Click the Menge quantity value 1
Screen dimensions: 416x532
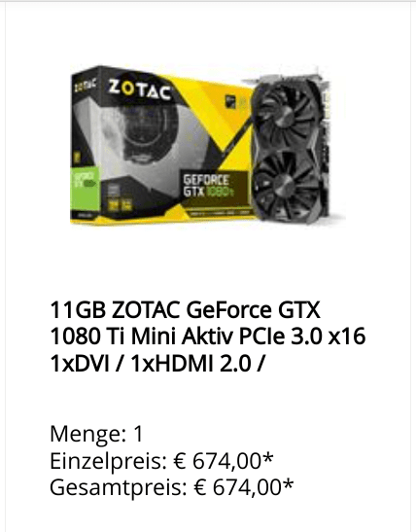pos(138,434)
